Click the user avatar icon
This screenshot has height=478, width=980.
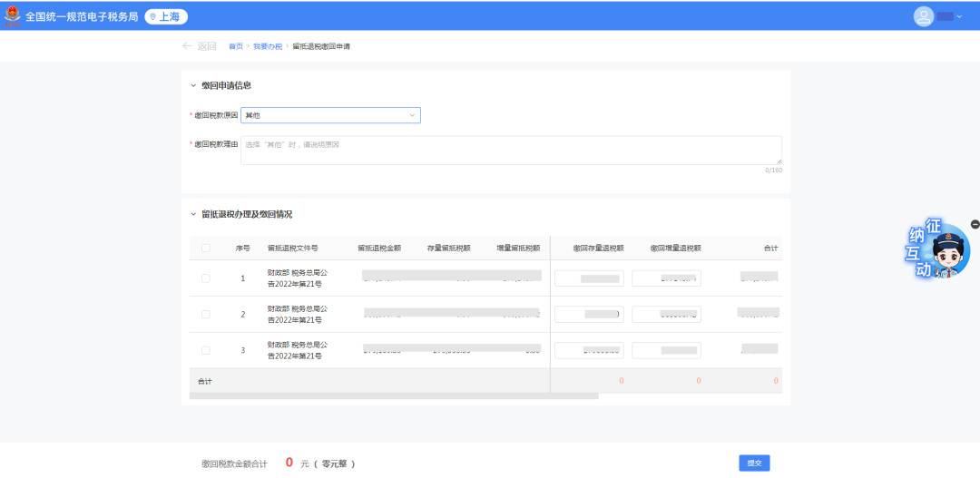click(924, 16)
